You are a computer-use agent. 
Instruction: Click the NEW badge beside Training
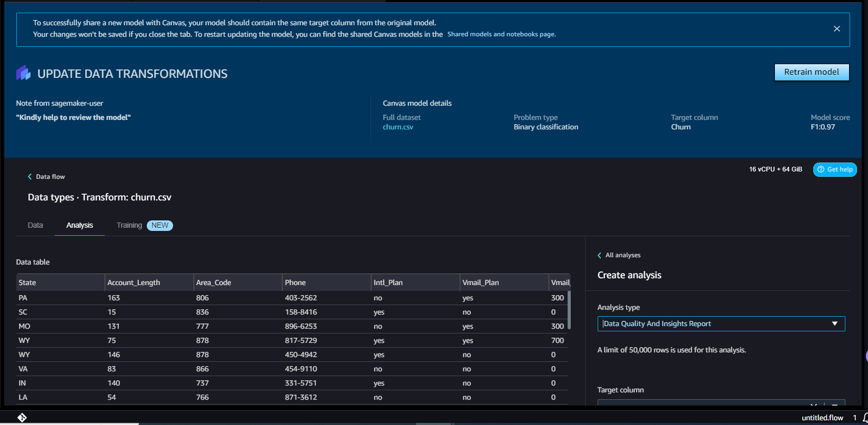coord(160,225)
